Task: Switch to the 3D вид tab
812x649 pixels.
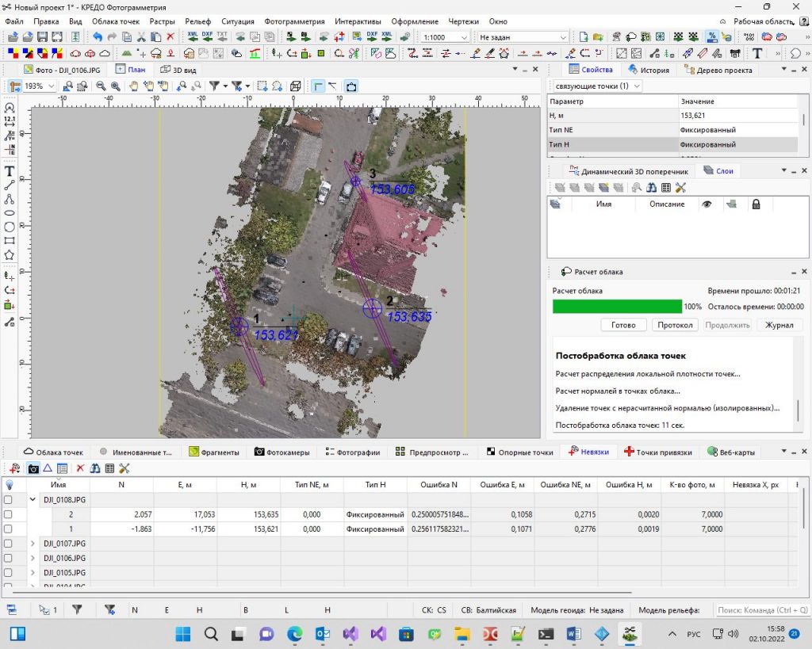Action: tap(178, 70)
